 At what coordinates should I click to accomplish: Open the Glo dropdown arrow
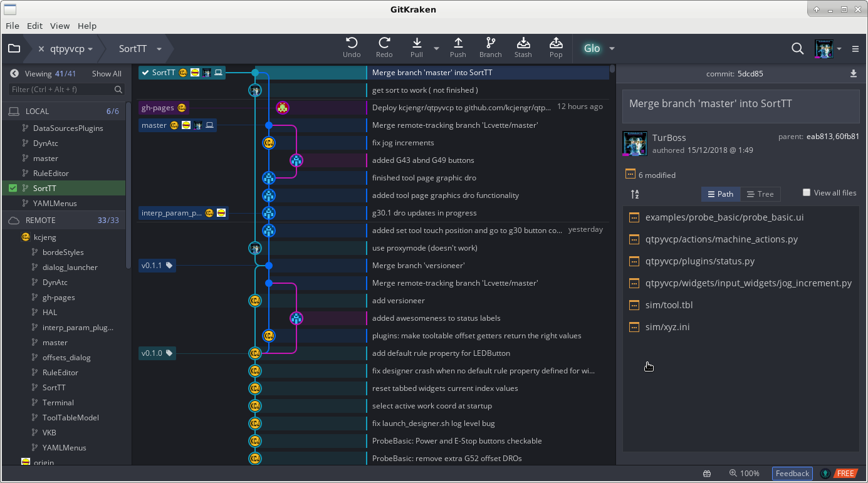612,48
